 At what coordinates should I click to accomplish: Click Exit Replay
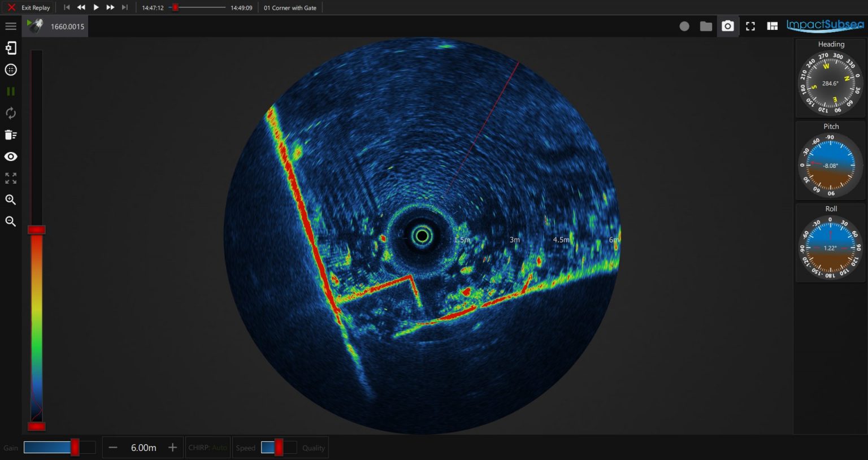click(28, 7)
